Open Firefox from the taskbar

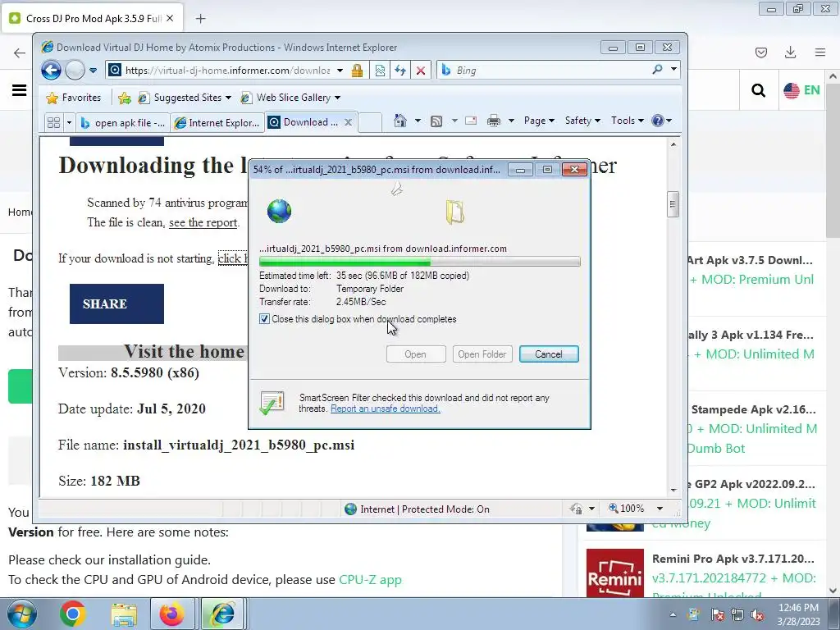point(171,614)
